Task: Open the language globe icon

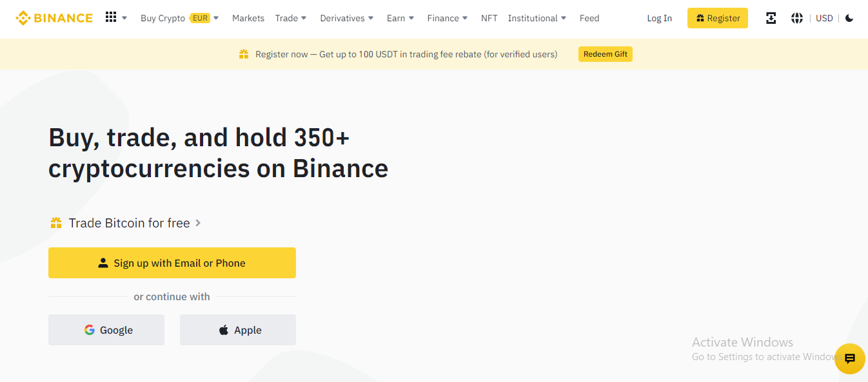Action: tap(797, 18)
